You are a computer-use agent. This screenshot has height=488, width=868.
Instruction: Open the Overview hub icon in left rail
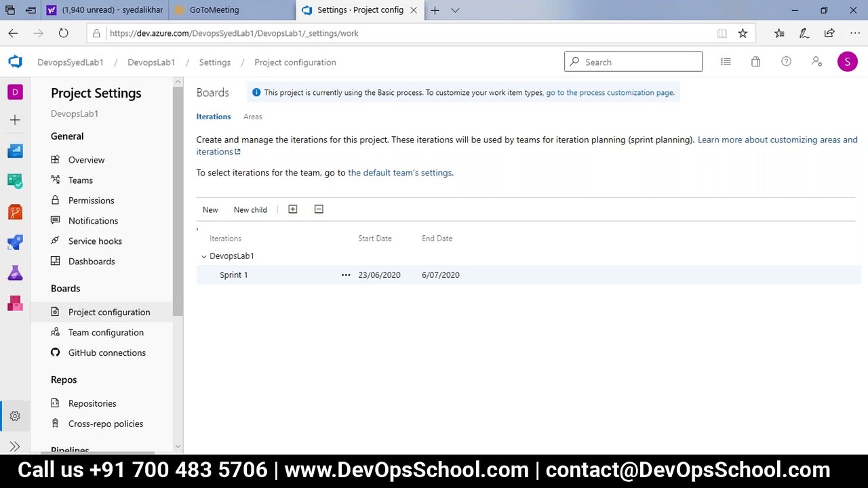point(15,150)
